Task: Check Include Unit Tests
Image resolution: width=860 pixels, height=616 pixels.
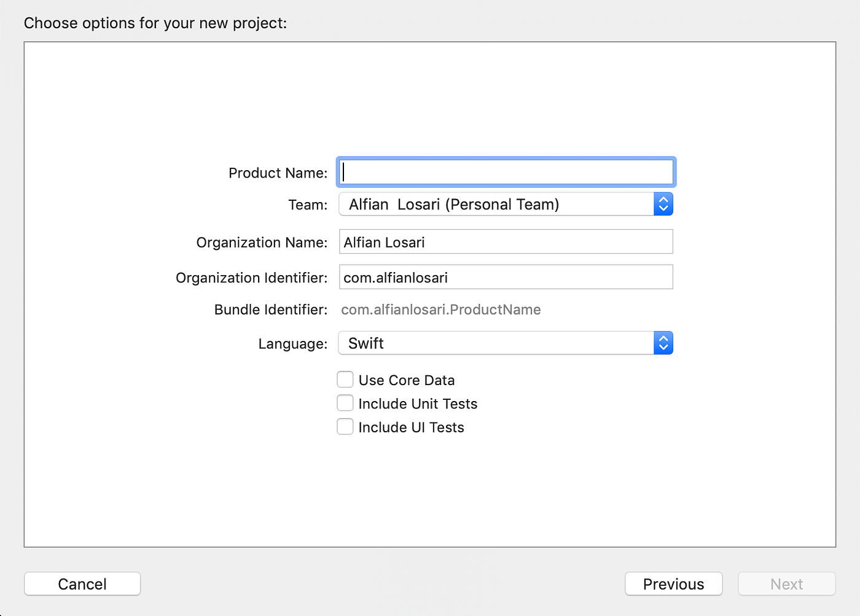Action: [x=345, y=403]
